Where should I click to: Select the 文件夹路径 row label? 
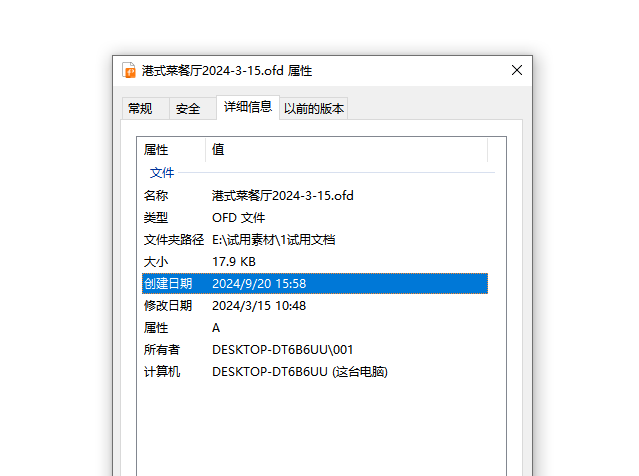(174, 240)
